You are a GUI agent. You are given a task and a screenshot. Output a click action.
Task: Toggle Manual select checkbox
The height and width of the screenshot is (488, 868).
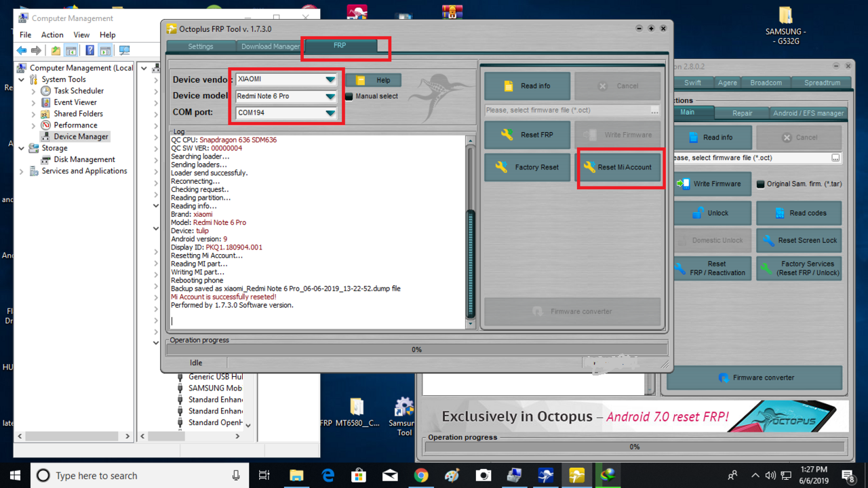349,96
